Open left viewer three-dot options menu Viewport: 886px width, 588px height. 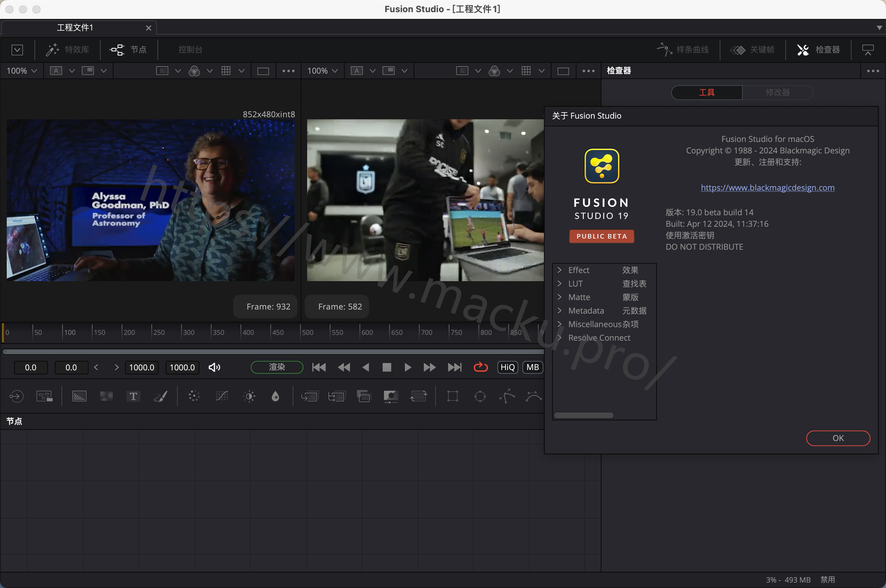point(288,71)
